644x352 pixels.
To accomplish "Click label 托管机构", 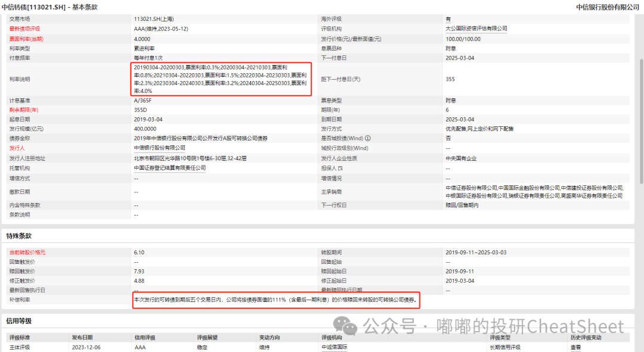I will click(x=20, y=168).
